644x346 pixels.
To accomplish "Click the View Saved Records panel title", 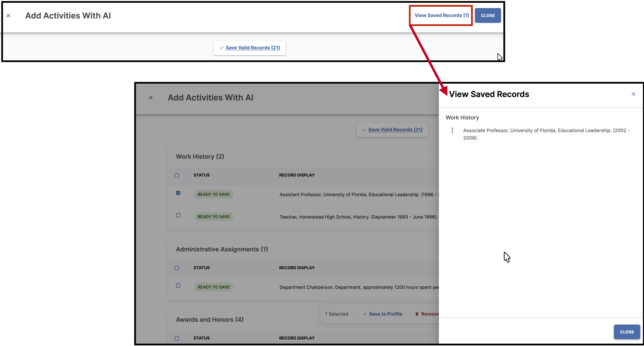I will click(x=489, y=94).
